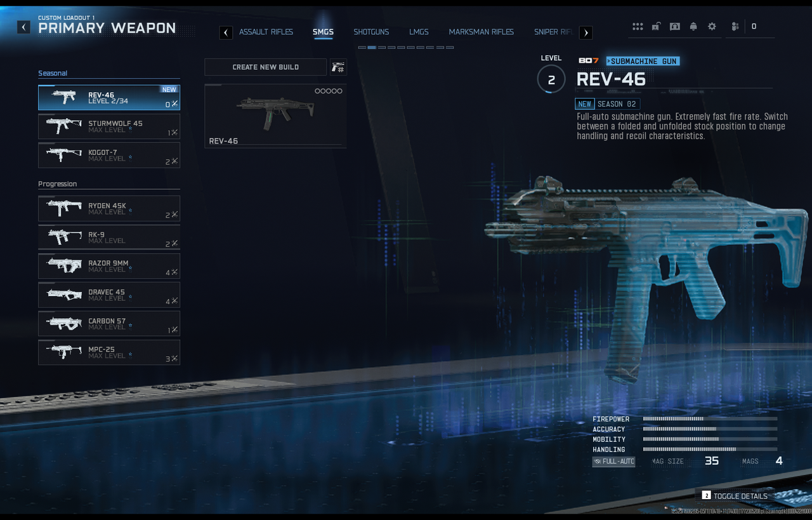Click the Carbon 57 weapon silhouette
The height and width of the screenshot is (520, 812).
pyautogui.click(x=63, y=323)
